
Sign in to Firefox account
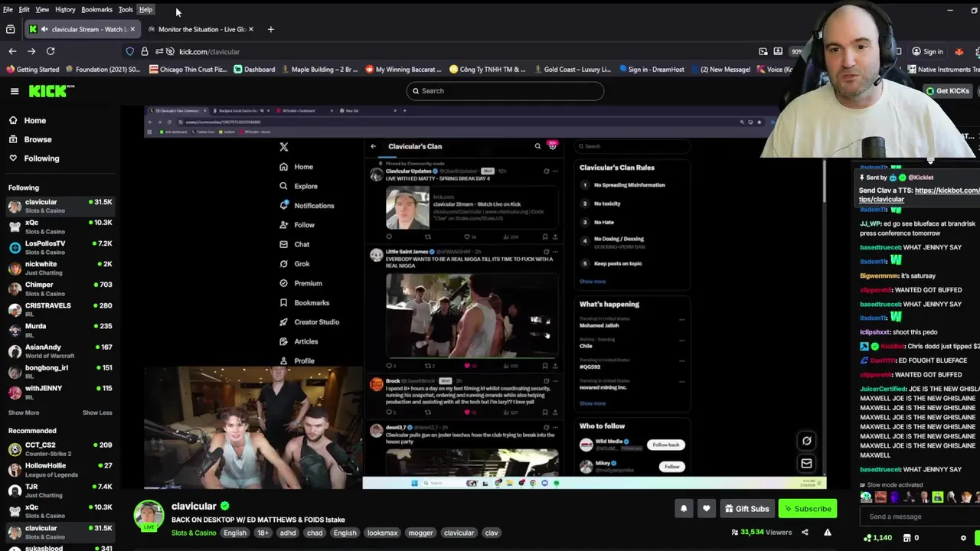click(926, 51)
